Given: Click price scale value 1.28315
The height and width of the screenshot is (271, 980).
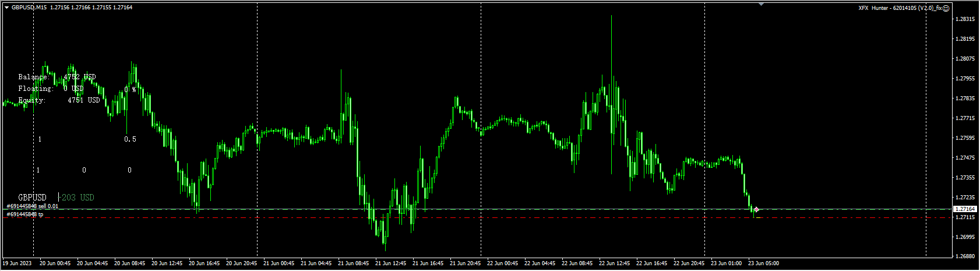Looking at the screenshot, I should [x=965, y=19].
